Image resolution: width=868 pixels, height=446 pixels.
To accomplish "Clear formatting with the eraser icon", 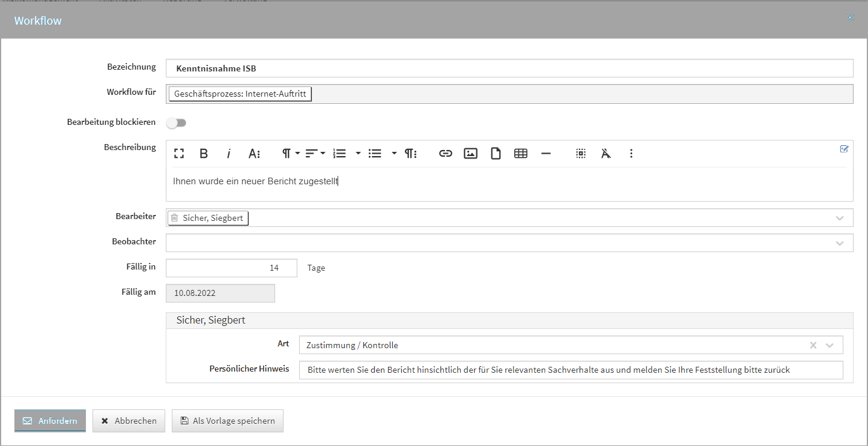I will point(605,154).
